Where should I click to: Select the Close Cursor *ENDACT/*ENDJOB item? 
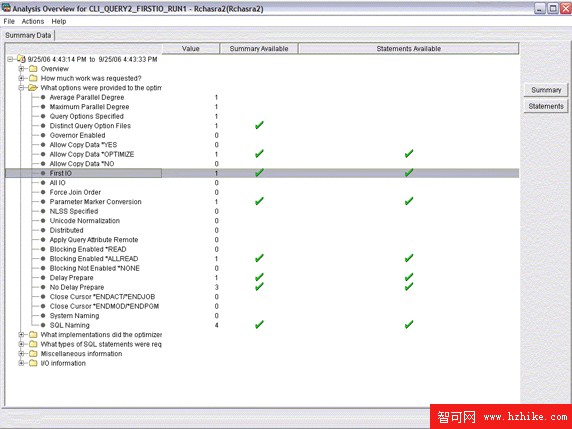click(102, 297)
